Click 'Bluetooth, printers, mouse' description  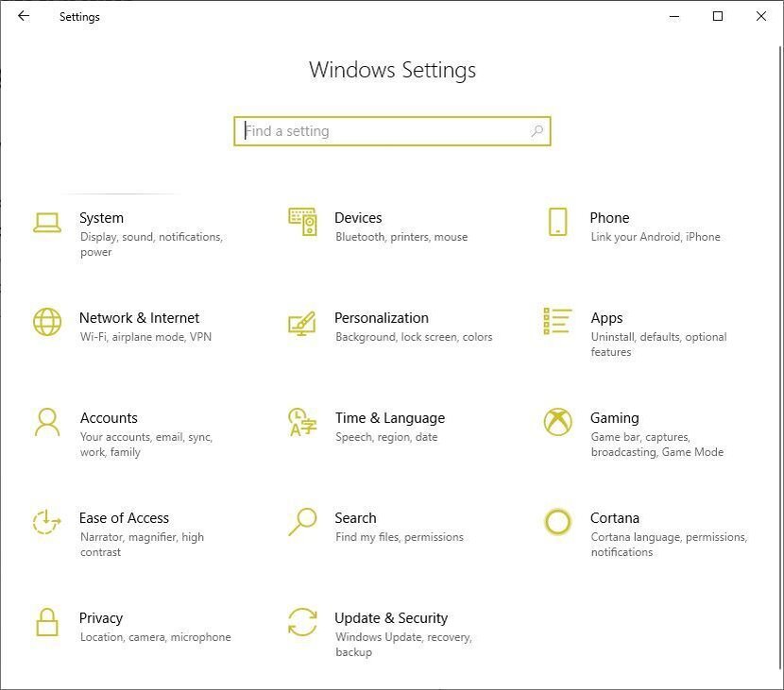click(401, 237)
